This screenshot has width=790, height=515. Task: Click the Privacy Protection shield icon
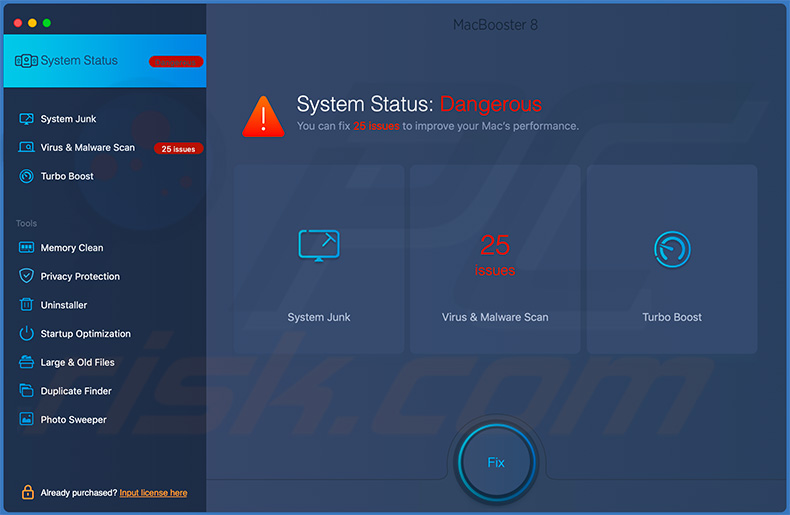point(26,276)
